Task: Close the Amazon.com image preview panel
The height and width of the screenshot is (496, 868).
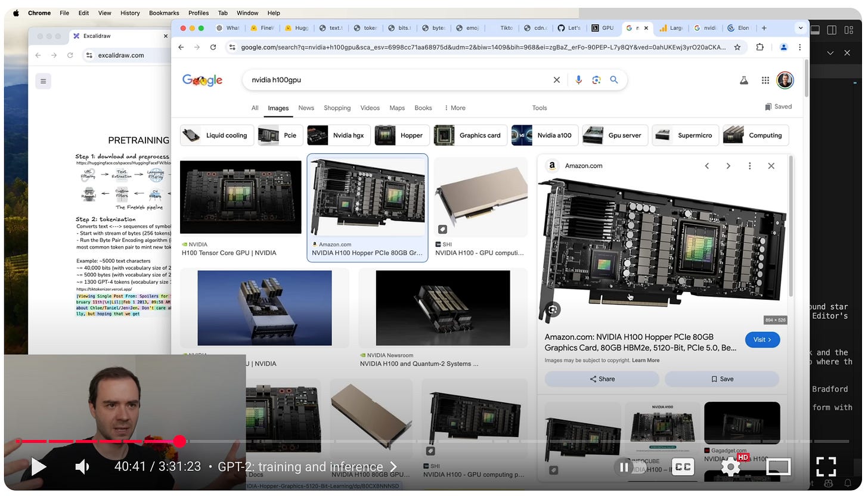Action: [771, 166]
